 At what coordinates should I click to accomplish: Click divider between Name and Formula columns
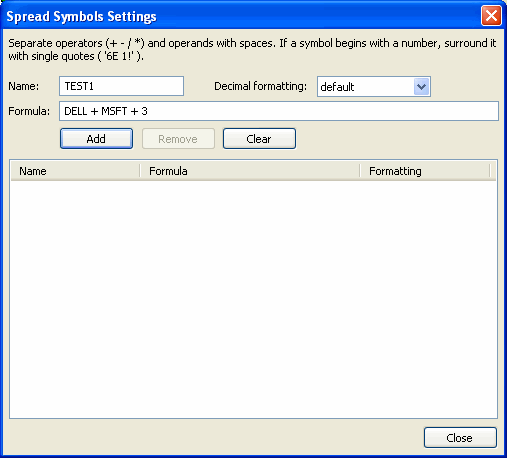point(140,171)
